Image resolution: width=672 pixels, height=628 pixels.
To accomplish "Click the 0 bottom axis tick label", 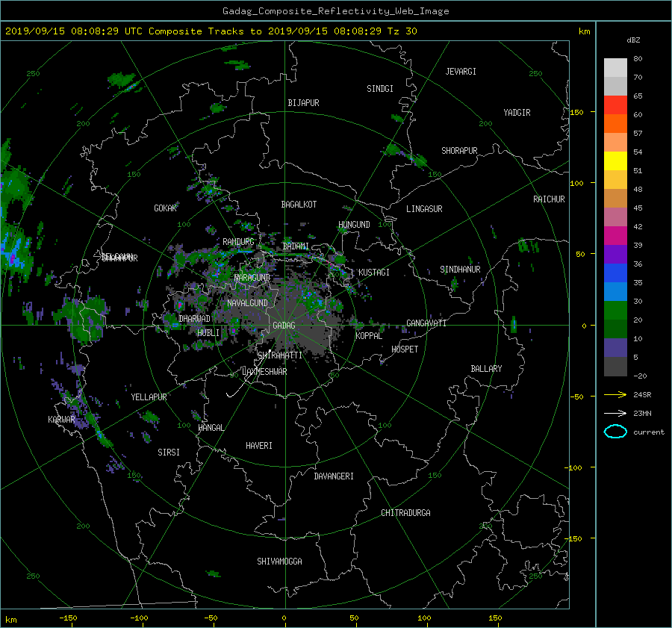I will (x=284, y=618).
